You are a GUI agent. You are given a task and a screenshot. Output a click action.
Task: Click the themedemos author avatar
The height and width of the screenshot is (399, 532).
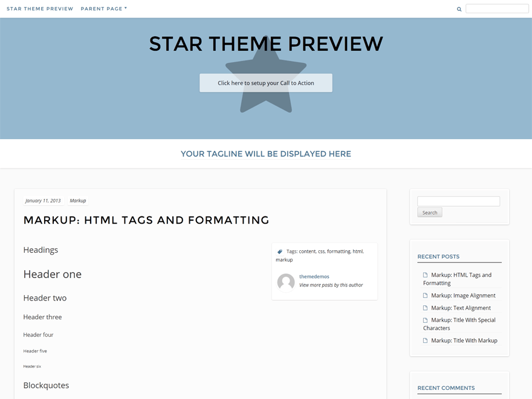point(285,282)
